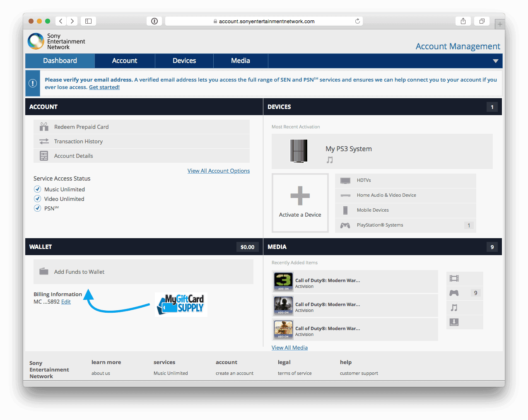Open a new tab with the plus button
Viewport: 528px width, 420px height.
500,24
